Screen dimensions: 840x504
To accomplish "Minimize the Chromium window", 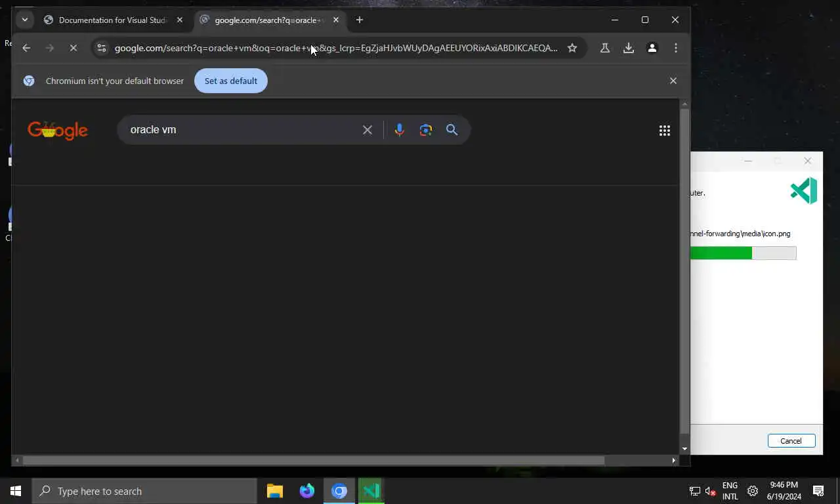I will (615, 20).
